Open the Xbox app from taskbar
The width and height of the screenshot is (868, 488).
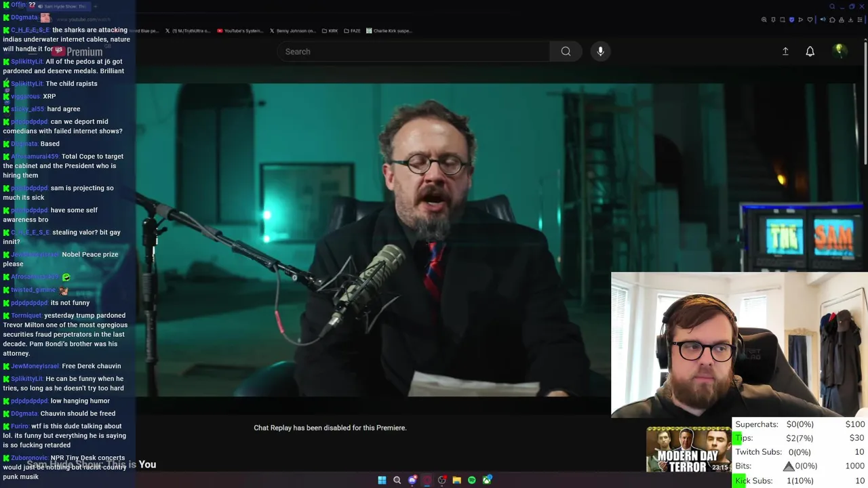pyautogui.click(x=487, y=480)
